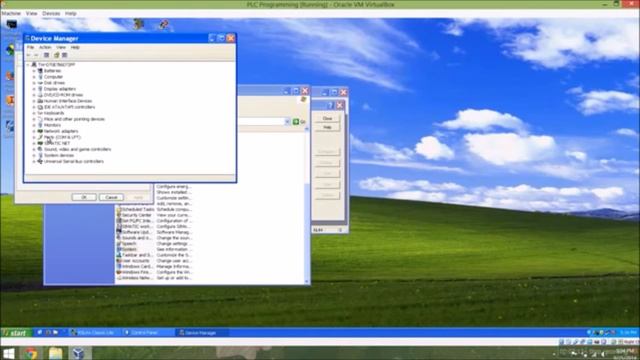Screen dimensions: 640x360
Task: Click the Help button in right dialog
Action: 327,127
